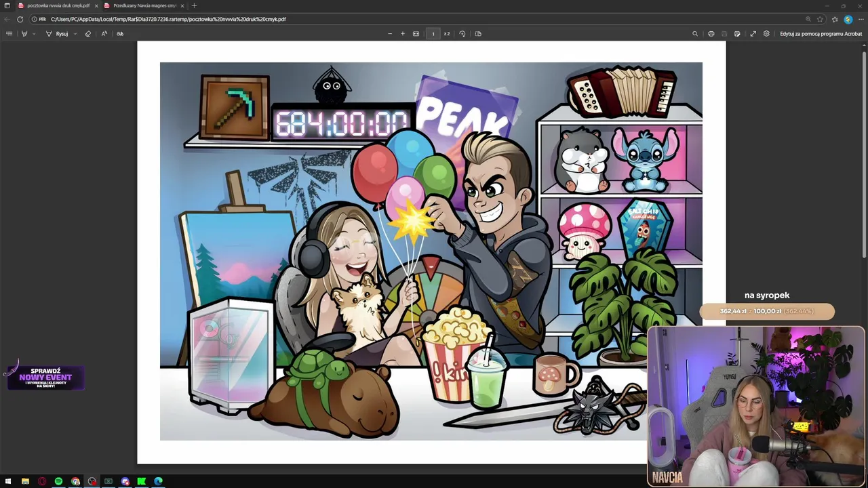Screen dimensions: 868x488
Task: Open PDF viewer settings gear
Action: 766,34
